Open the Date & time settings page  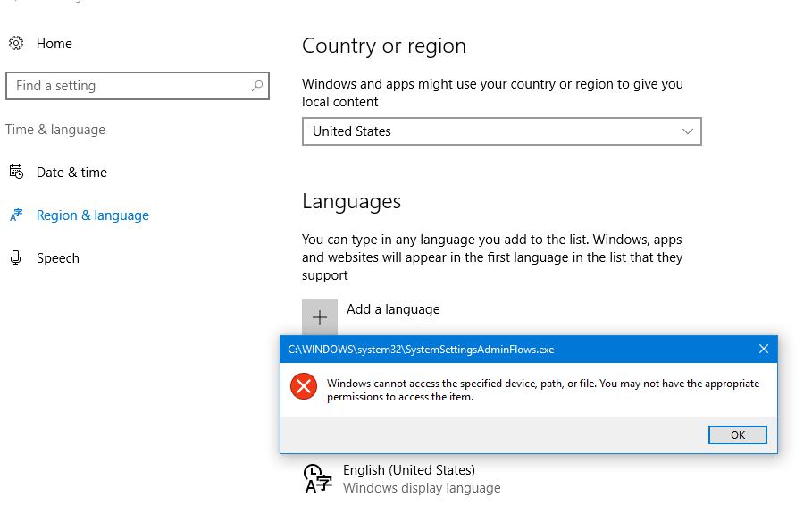tap(71, 173)
